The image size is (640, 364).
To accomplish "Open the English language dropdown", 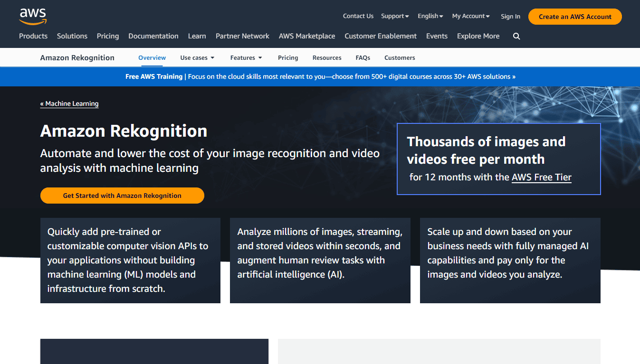I will (430, 16).
